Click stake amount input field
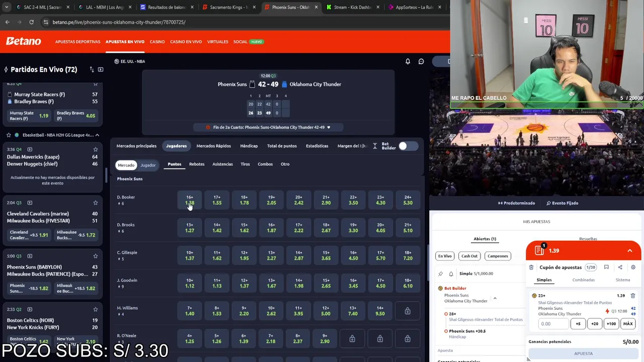The width and height of the screenshot is (644, 362). coord(553,324)
